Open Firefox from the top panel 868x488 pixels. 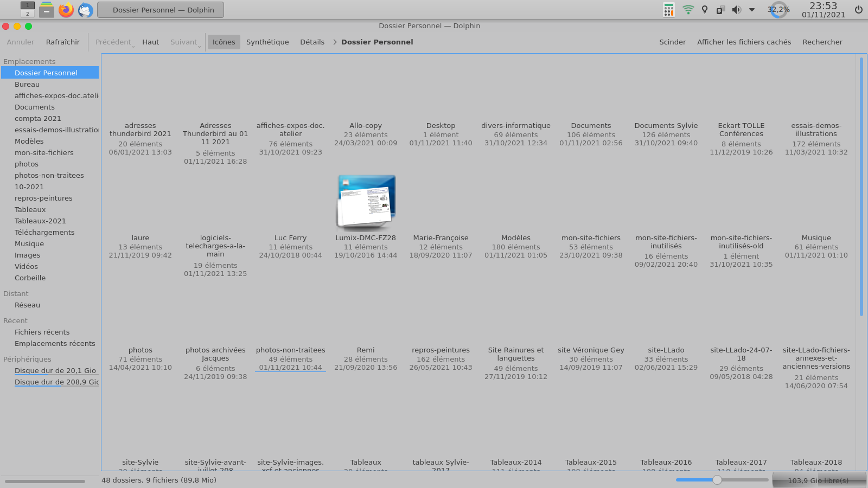click(66, 10)
